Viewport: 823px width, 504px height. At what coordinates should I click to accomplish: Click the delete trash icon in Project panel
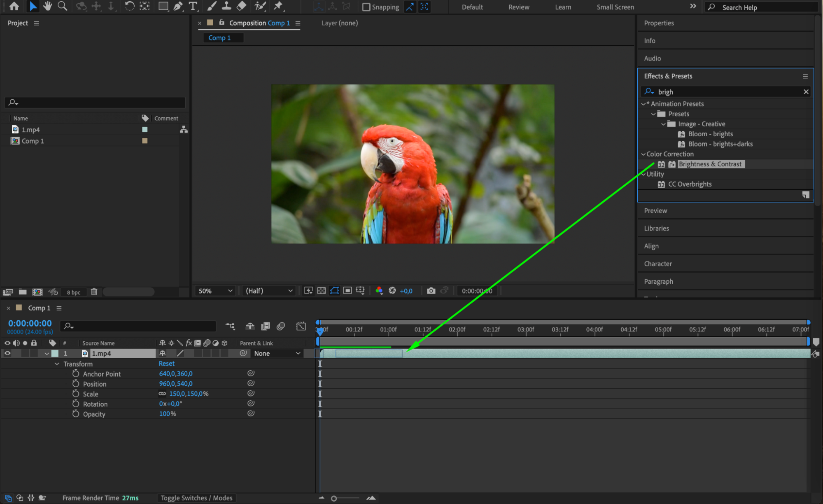click(94, 292)
